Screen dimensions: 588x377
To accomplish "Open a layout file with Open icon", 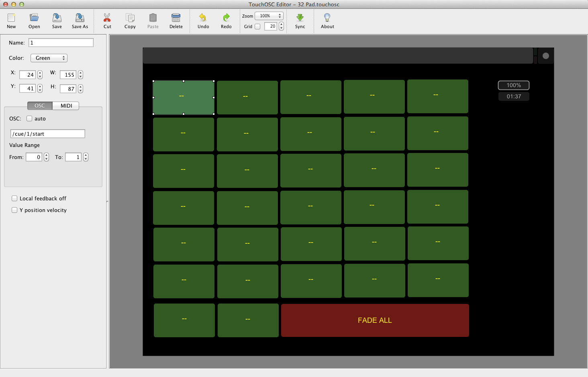I will pyautogui.click(x=34, y=18).
